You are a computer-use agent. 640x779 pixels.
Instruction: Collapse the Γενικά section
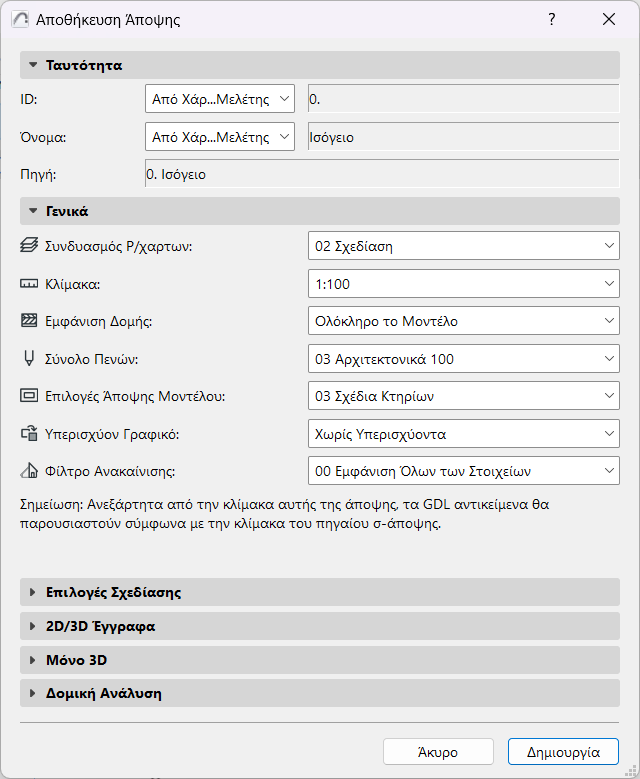[x=33, y=211]
